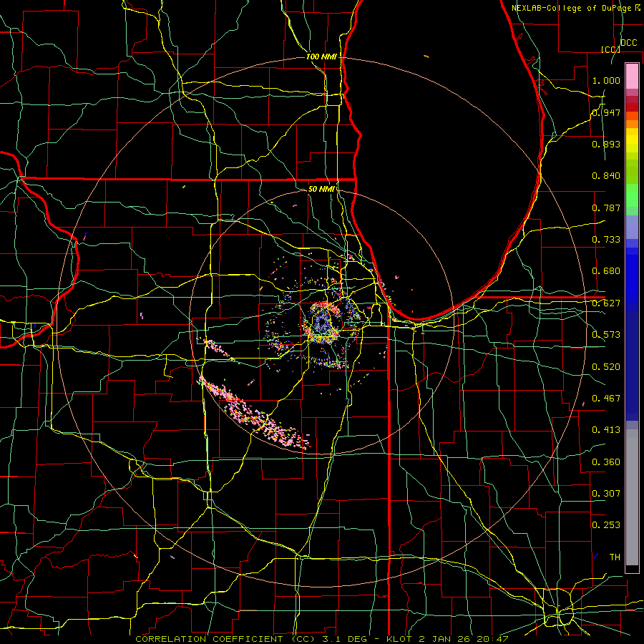This screenshot has width=644, height=644.
Task: Click the '[CC]' unit label above the color bar
Action: [x=610, y=49]
